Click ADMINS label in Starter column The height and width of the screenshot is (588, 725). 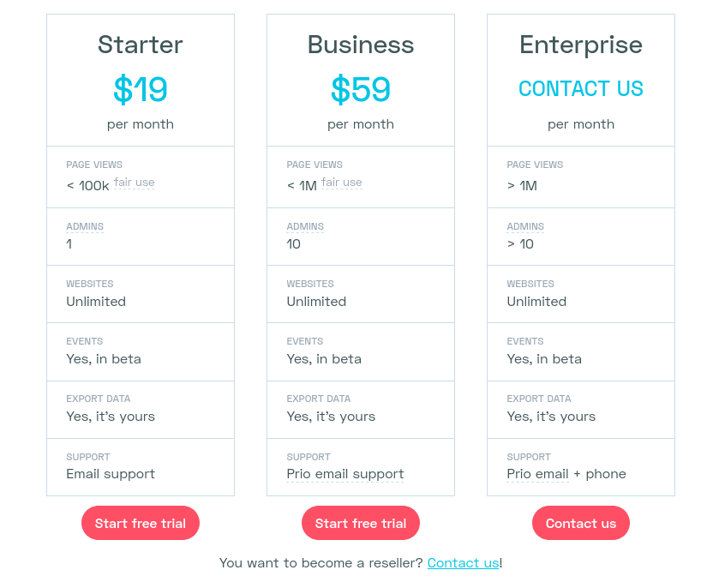pyautogui.click(x=85, y=226)
